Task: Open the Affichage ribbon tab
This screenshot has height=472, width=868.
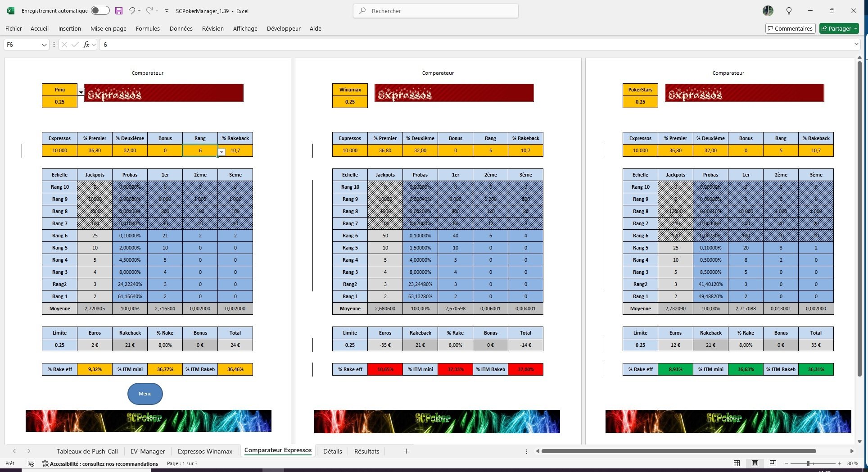Action: [245, 28]
